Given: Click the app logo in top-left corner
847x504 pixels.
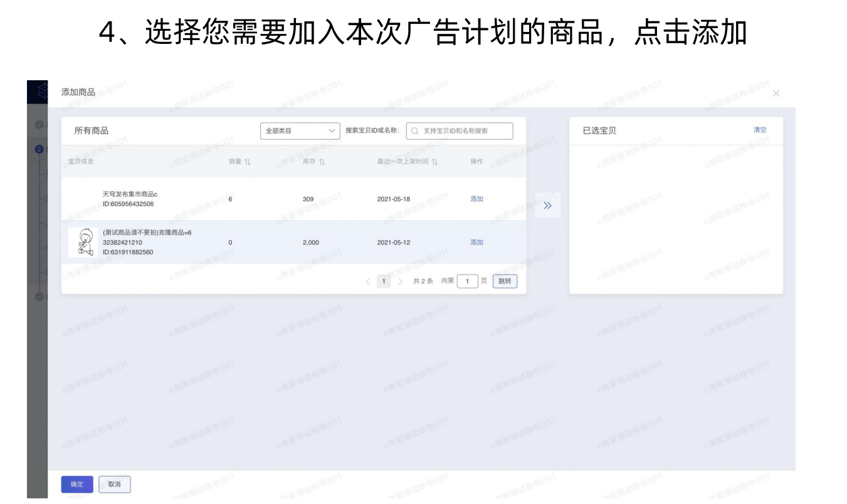Looking at the screenshot, I should point(38,92).
